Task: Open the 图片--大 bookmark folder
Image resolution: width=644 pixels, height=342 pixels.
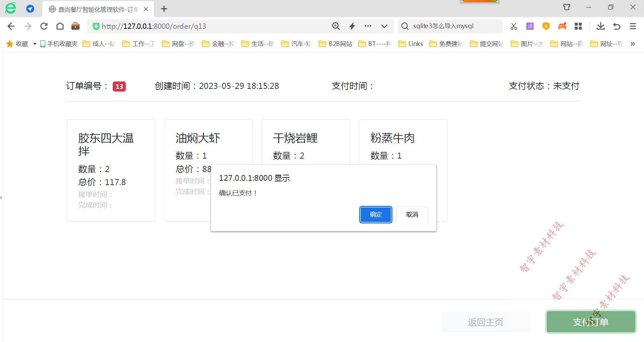Action: (527, 44)
